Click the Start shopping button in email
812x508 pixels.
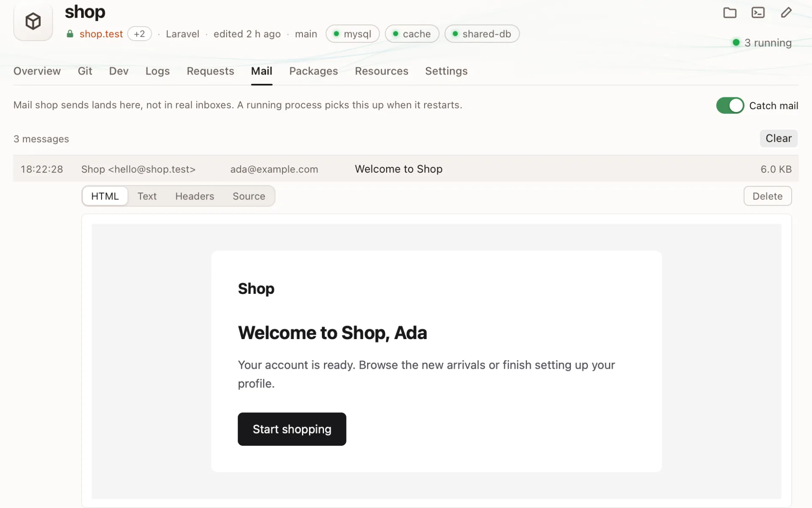[292, 429]
